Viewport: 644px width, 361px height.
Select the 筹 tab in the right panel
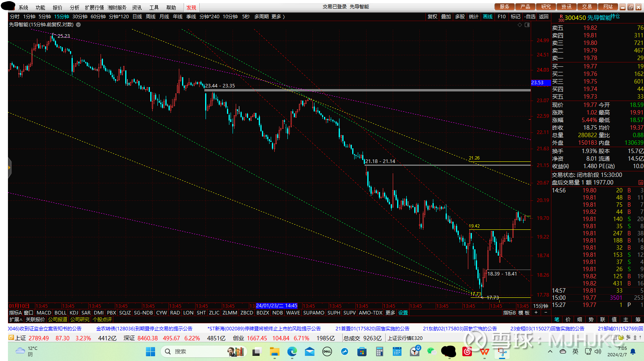[638, 320]
